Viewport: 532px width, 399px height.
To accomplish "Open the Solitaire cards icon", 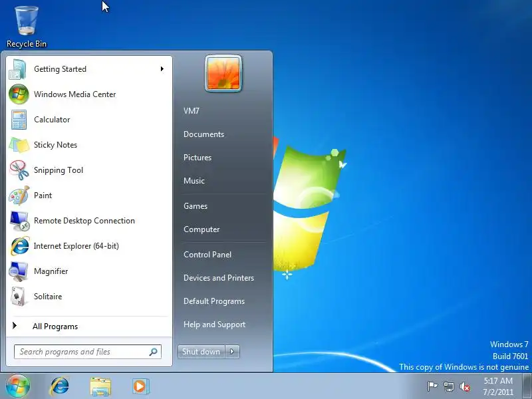I will click(x=19, y=296).
